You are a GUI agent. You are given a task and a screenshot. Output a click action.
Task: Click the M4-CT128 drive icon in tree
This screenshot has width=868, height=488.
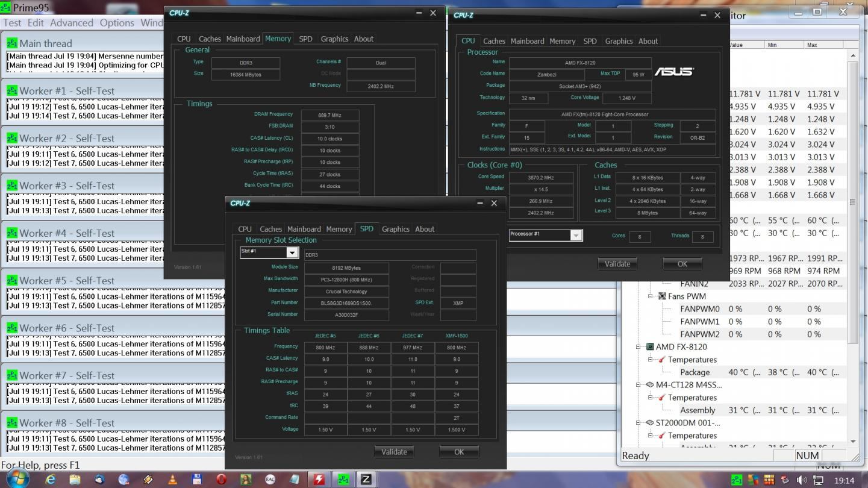(650, 384)
